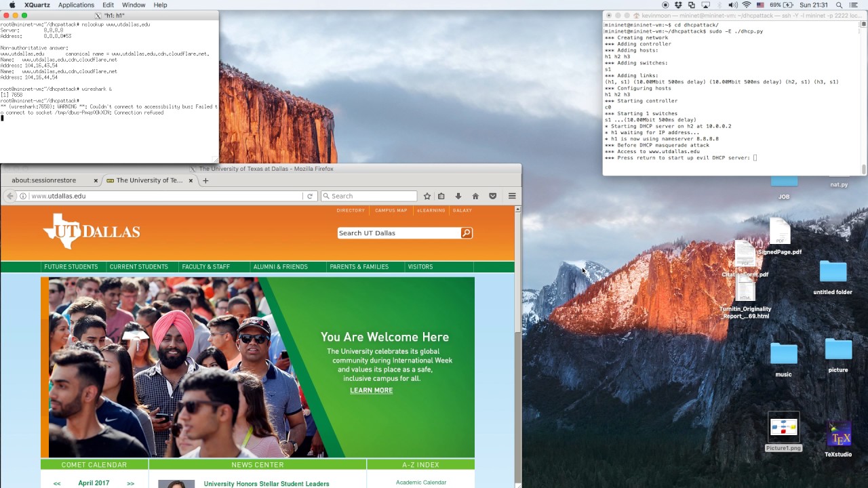Select Picture1.png on the desktop
Viewport: 868px width, 488px height.
click(x=783, y=432)
